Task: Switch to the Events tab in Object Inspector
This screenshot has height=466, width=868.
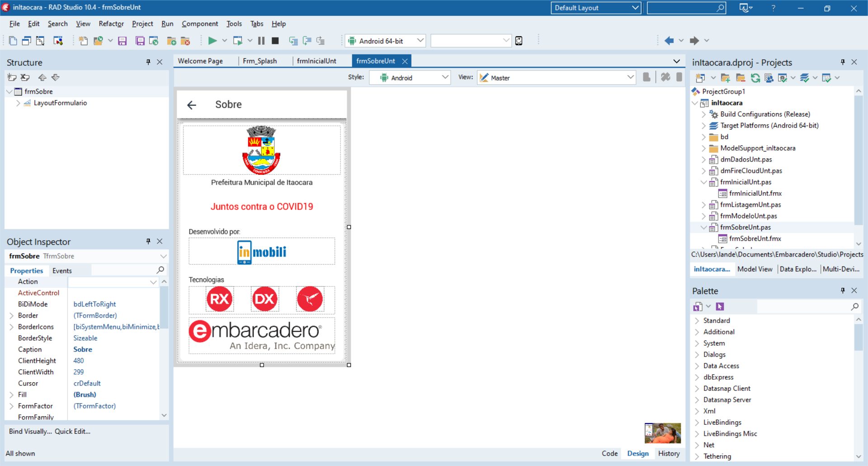Action: (62, 271)
